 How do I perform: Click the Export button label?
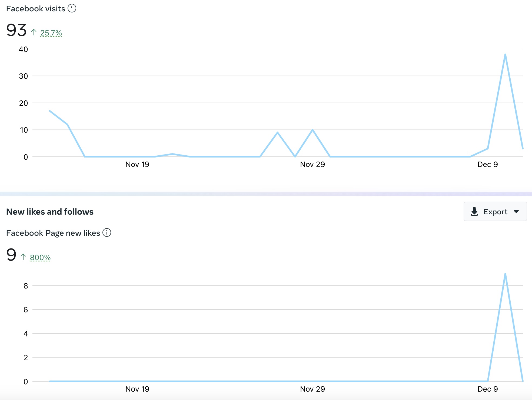[495, 212]
